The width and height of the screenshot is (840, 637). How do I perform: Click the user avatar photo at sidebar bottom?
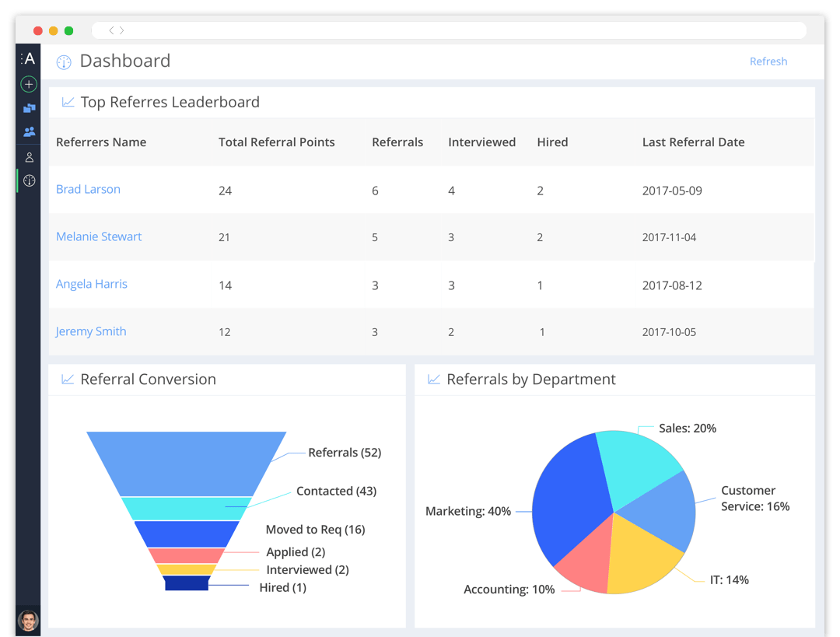coord(29,620)
